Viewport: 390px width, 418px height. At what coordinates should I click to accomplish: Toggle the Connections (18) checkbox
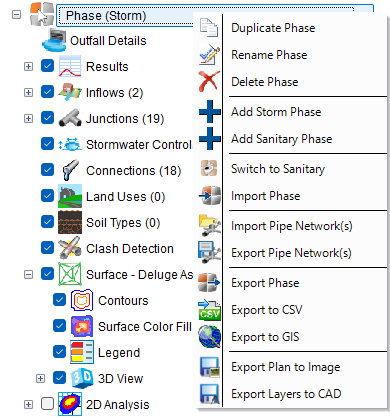click(x=47, y=170)
